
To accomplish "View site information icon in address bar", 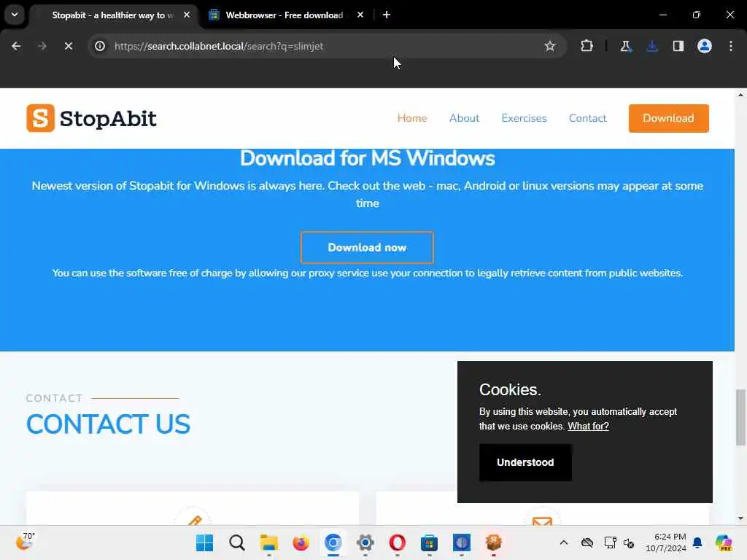I will click(99, 46).
